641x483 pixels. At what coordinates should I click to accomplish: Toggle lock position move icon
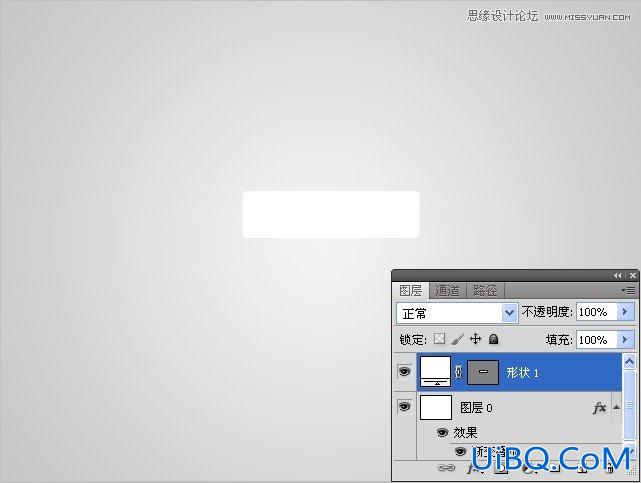pyautogui.click(x=475, y=339)
